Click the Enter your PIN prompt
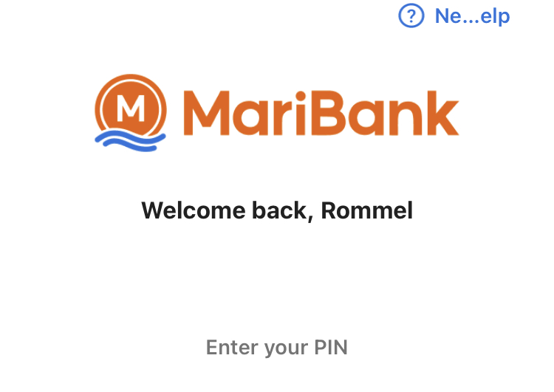The width and height of the screenshot is (554, 392). tap(277, 348)
